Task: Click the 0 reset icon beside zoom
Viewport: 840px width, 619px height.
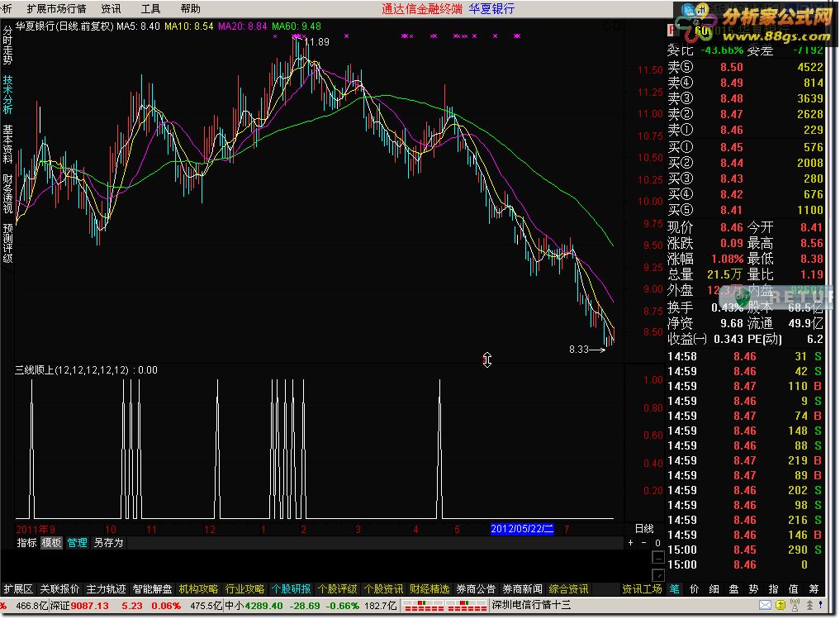Action: 657,543
